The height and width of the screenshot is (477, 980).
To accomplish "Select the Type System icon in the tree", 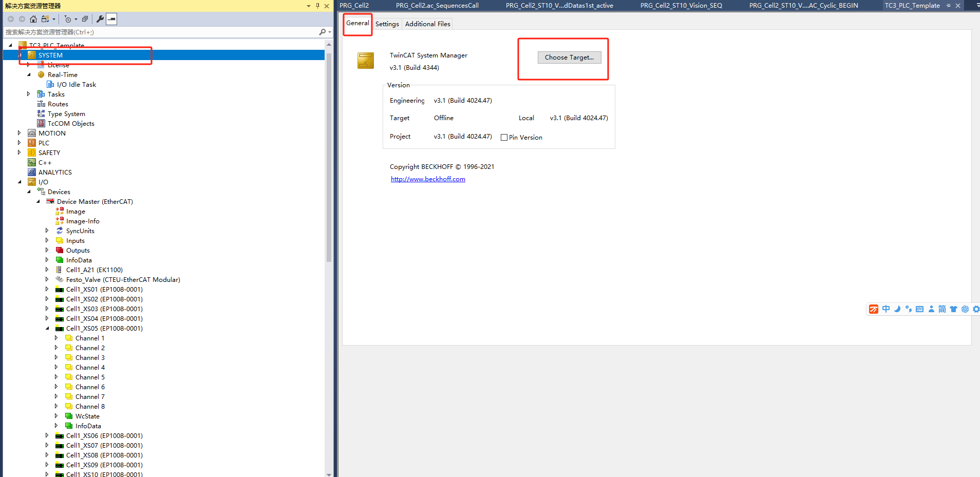I will (41, 113).
